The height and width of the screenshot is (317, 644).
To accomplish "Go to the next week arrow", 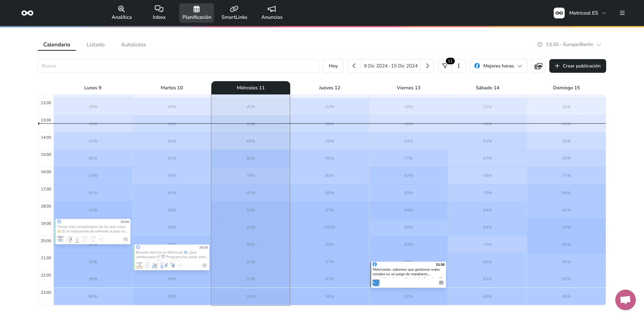I will click(427, 66).
